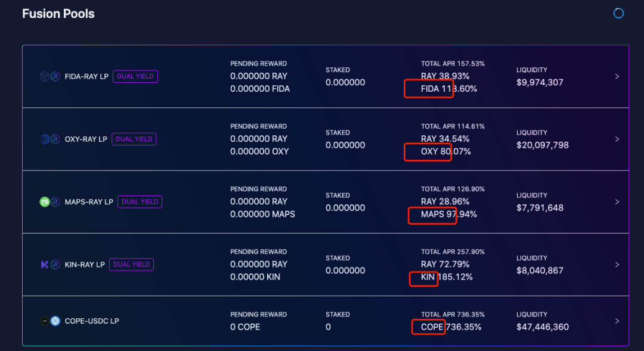Expand the COPE-USDC LP pool chevron

point(617,321)
